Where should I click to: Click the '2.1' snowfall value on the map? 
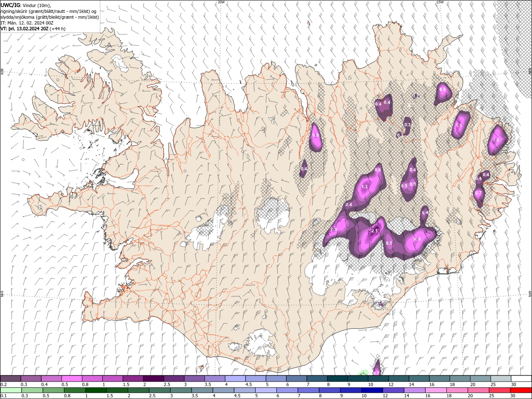point(374,231)
